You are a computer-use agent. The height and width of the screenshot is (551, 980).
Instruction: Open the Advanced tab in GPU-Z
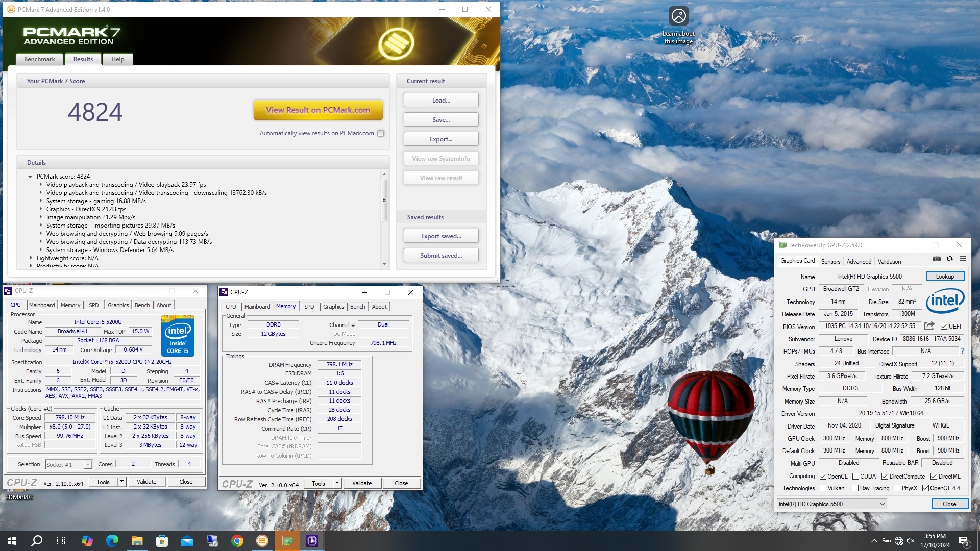(x=859, y=262)
